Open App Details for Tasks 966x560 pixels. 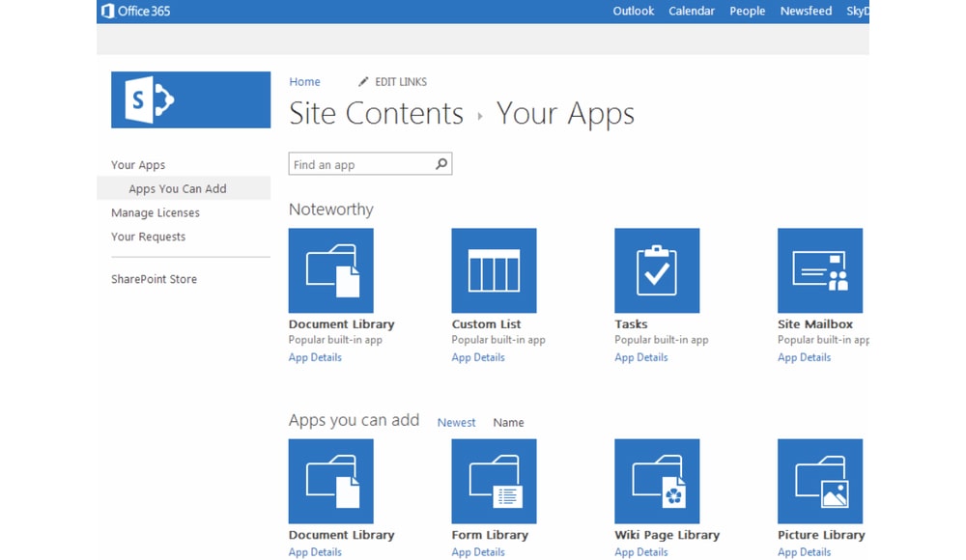[x=640, y=357]
